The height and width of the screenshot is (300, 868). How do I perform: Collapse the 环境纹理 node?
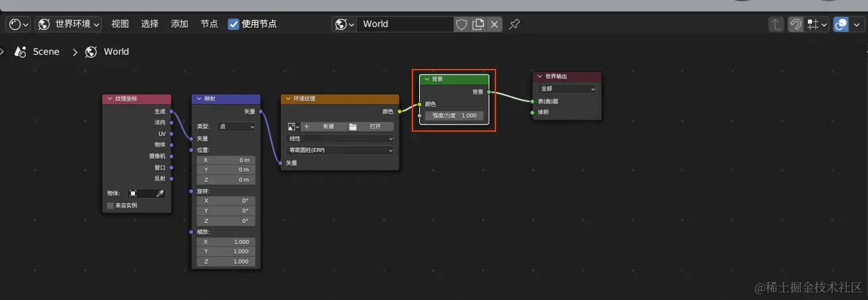click(x=288, y=99)
